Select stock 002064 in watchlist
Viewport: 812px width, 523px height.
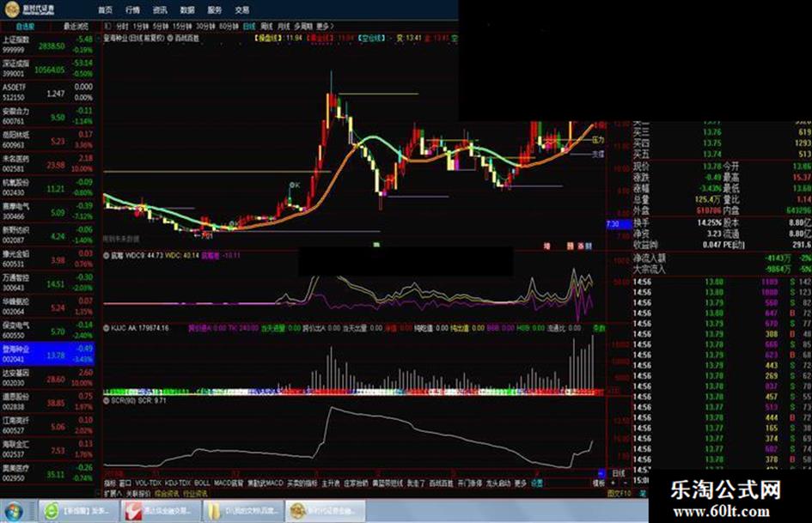coord(47,307)
